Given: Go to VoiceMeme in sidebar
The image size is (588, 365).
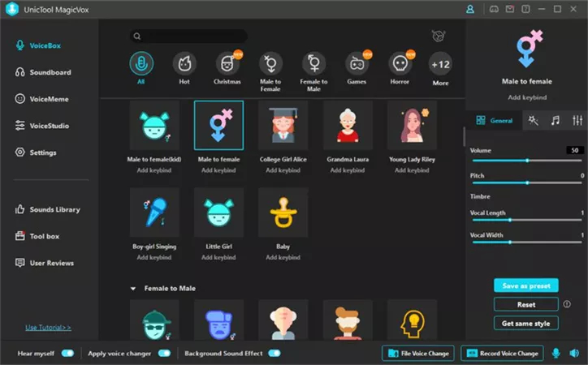Looking at the screenshot, I should pyautogui.click(x=41, y=99).
